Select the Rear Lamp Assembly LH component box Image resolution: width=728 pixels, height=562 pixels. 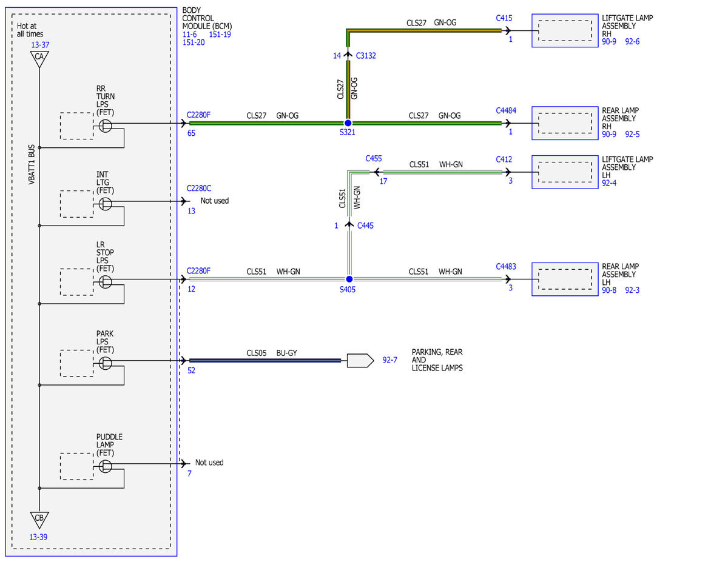tap(564, 279)
